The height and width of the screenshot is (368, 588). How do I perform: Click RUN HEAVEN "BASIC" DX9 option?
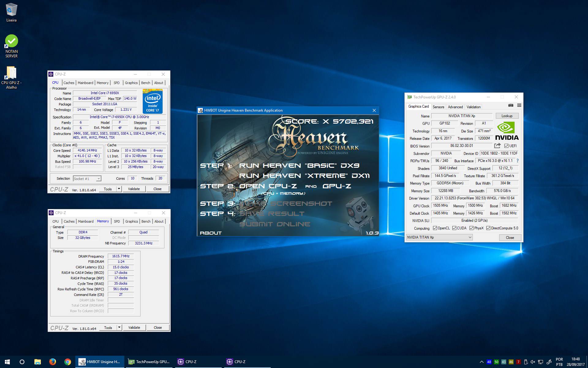pyautogui.click(x=299, y=166)
